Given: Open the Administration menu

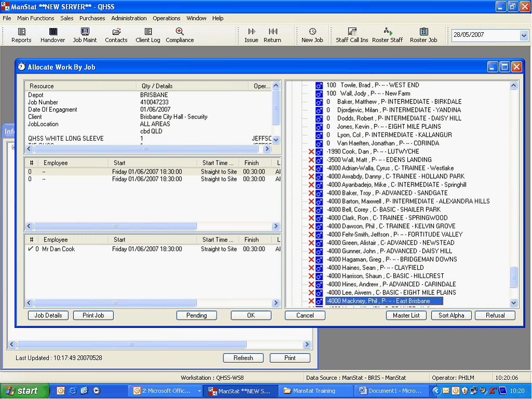Looking at the screenshot, I should pyautogui.click(x=129, y=18).
